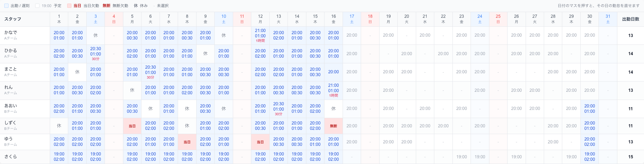Click the 無断欠勤 legend label

point(120,6)
